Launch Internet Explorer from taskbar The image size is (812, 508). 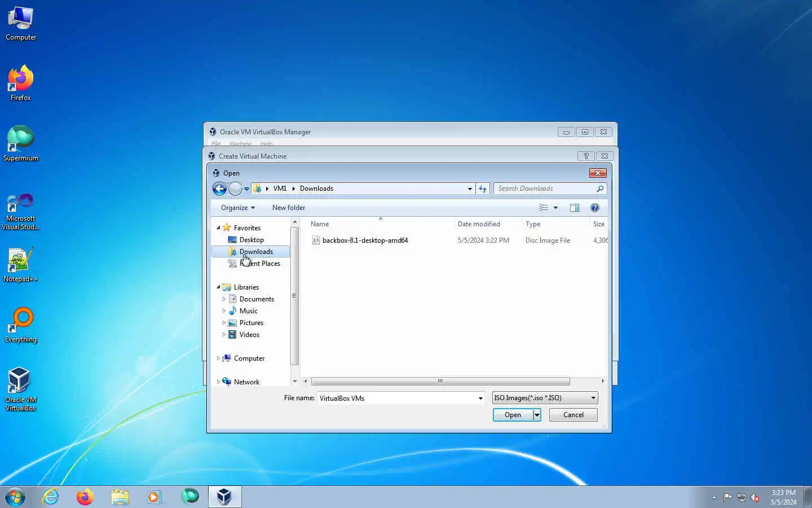pos(51,497)
